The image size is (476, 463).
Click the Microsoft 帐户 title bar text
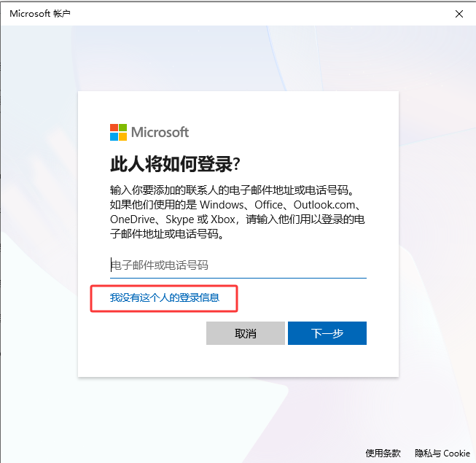point(40,14)
